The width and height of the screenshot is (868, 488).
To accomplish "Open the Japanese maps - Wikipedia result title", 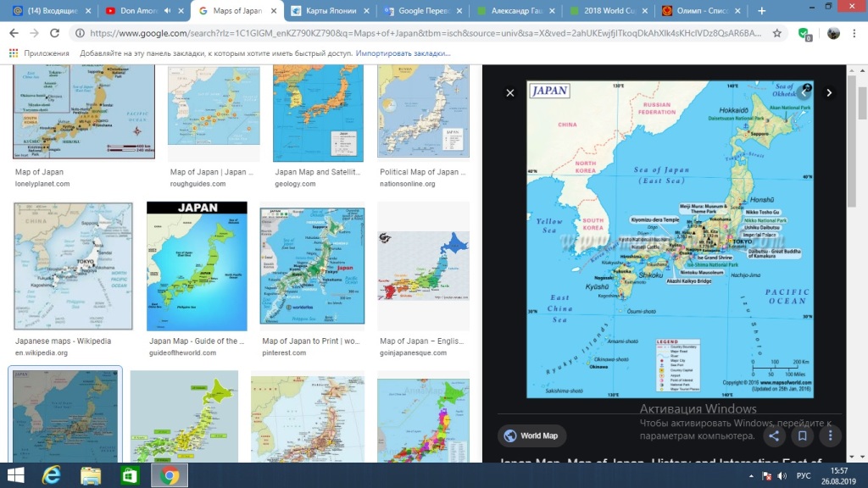I will pos(63,341).
